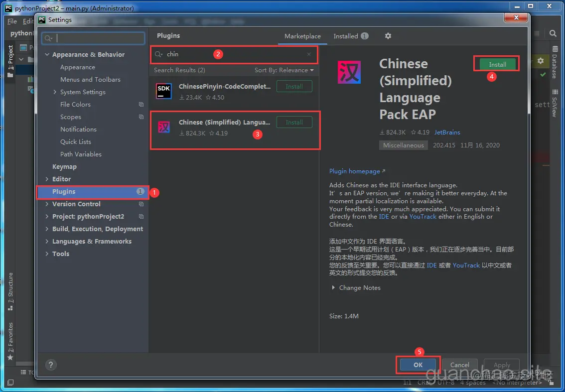Click the large Chinese pack logo
The width and height of the screenshot is (565, 392).
coord(349,72)
